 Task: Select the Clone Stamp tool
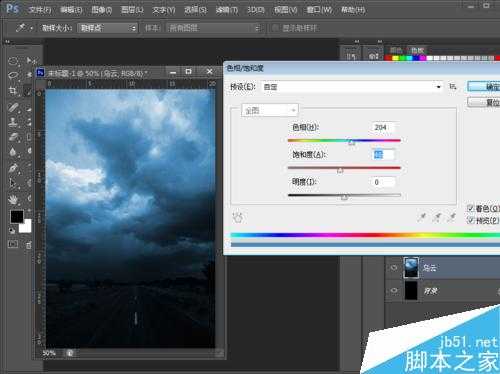coord(13,122)
